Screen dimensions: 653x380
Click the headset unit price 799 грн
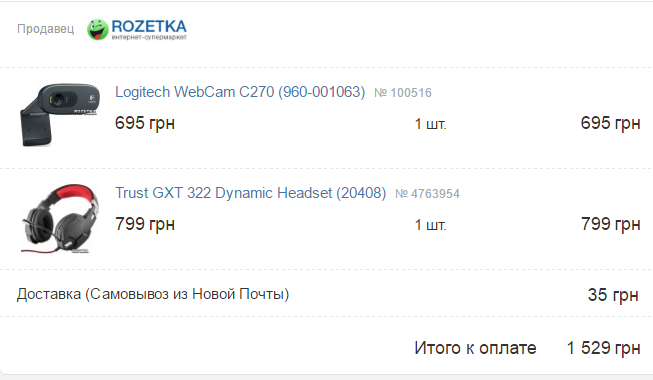[x=145, y=224]
